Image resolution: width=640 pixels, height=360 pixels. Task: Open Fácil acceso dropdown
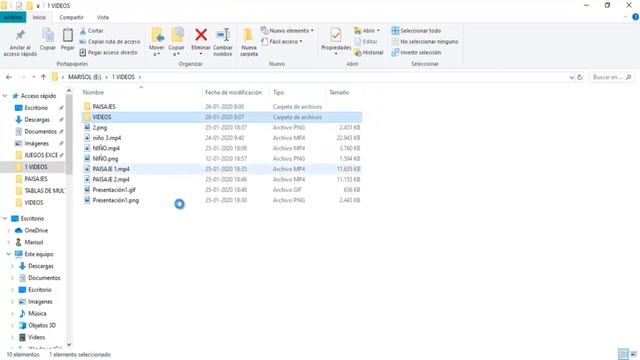(x=282, y=42)
